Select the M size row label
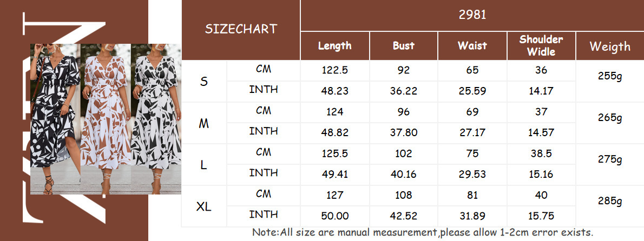The height and width of the screenshot is (241, 644). tap(204, 123)
